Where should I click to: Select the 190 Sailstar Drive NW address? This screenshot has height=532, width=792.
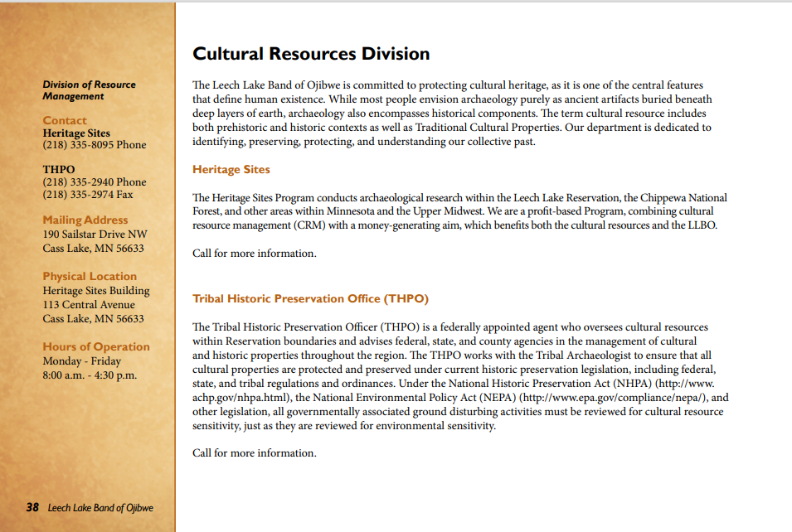click(x=95, y=235)
